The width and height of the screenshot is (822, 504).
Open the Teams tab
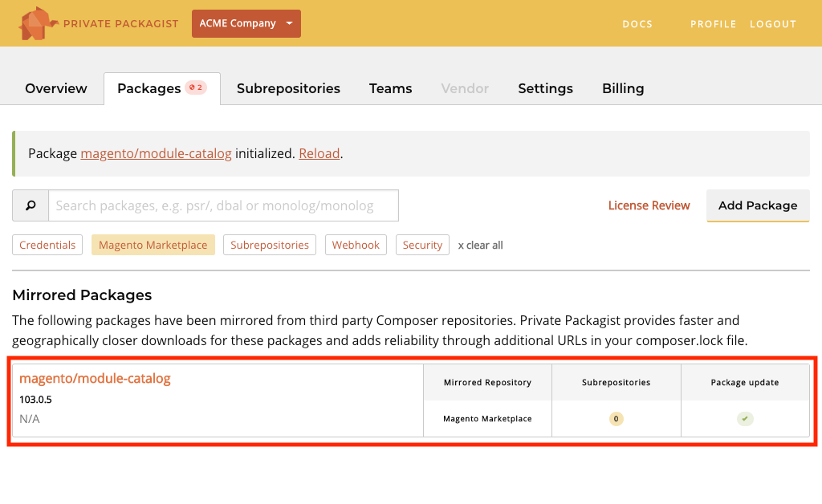pos(390,88)
